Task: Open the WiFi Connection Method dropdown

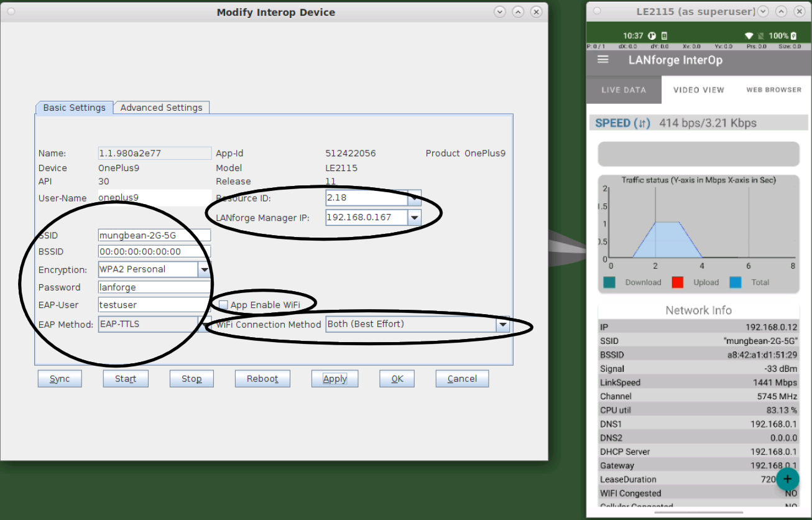Action: pyautogui.click(x=502, y=324)
